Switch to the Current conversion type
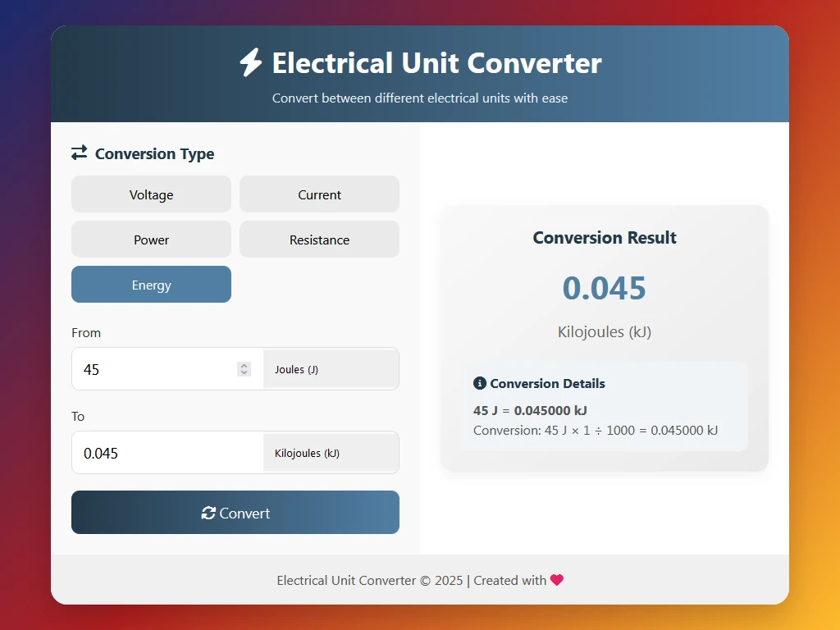 pos(319,194)
